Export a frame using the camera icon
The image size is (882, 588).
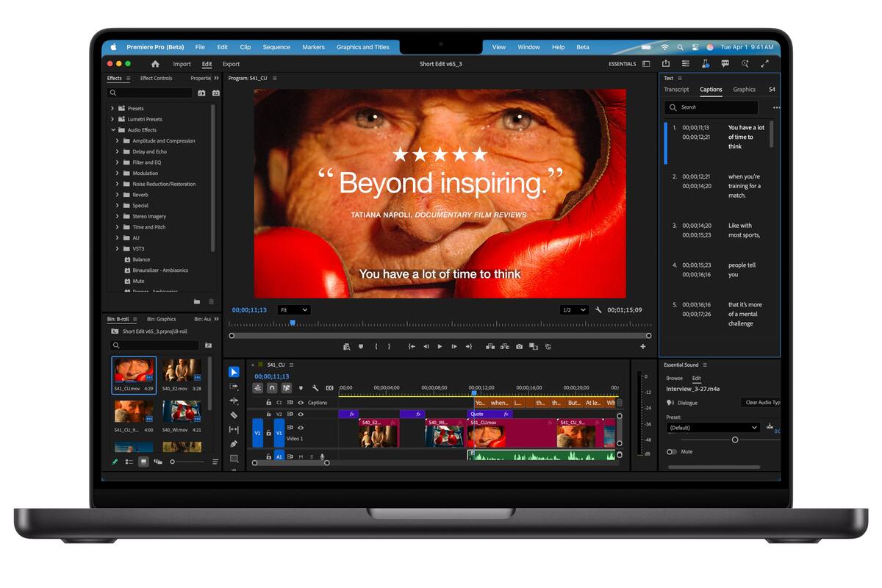(519, 346)
